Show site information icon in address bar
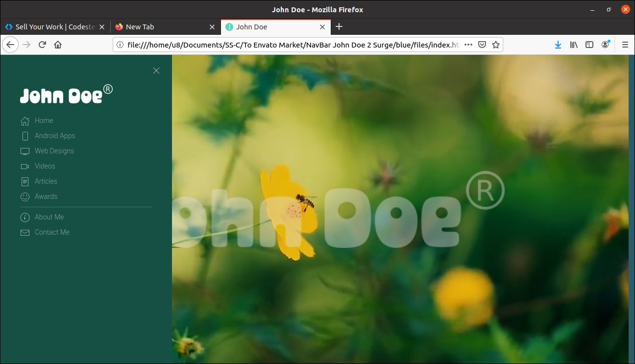This screenshot has height=364, width=635. click(x=120, y=45)
